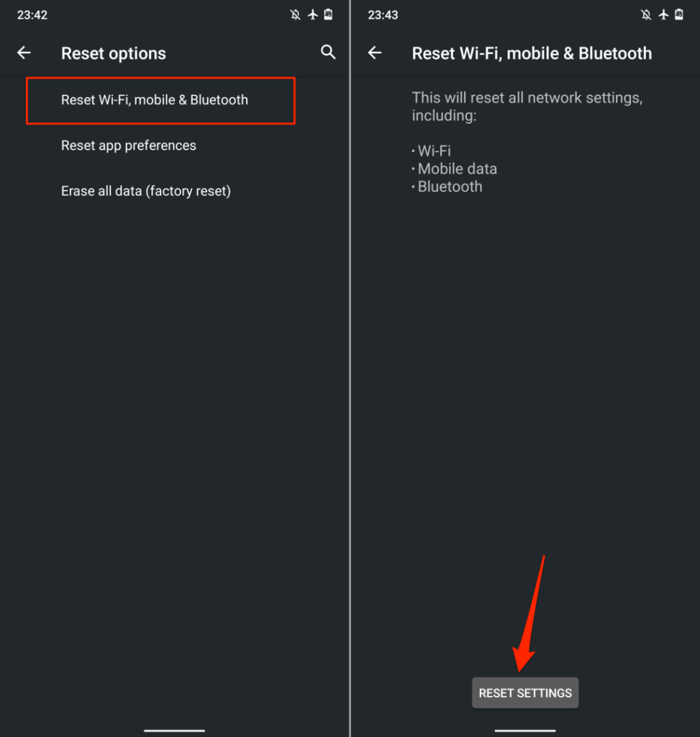Image resolution: width=700 pixels, height=737 pixels.
Task: Choose Erase all data (factory reset)
Action: point(146,191)
